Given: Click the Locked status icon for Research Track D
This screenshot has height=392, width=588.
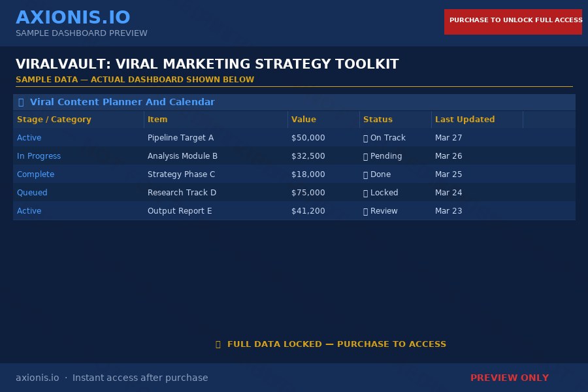Looking at the screenshot, I should [x=366, y=193].
